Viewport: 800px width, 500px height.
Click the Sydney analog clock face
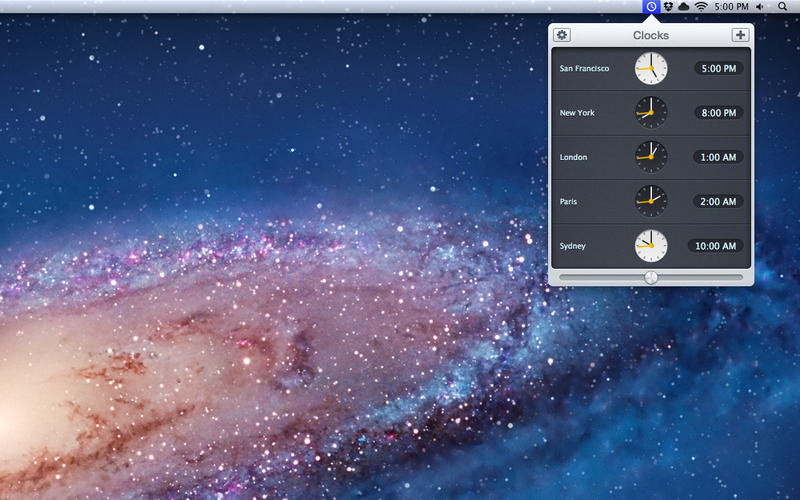click(650, 245)
